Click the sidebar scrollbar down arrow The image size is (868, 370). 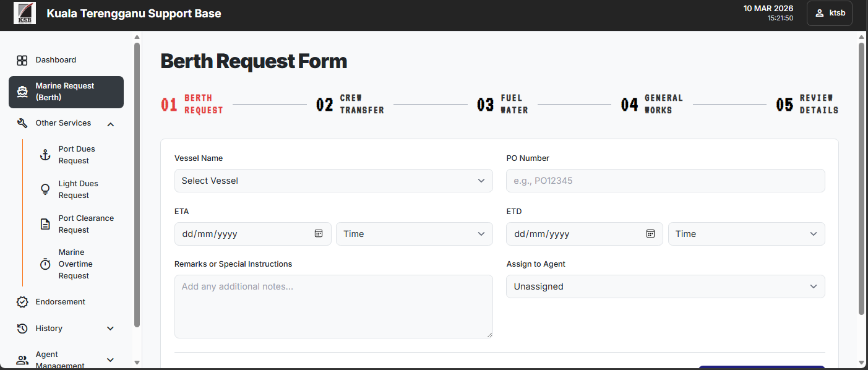point(137,363)
